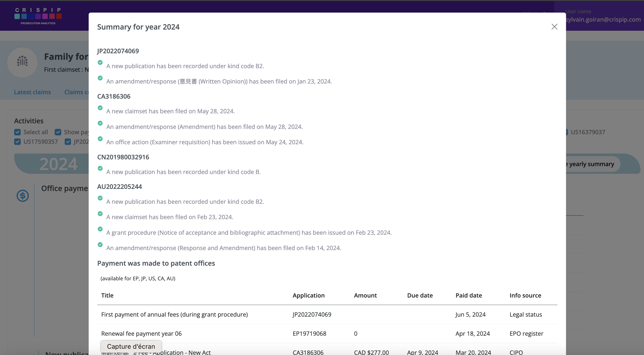
Task: Click the CIPO info source cell
Action: pos(516,352)
